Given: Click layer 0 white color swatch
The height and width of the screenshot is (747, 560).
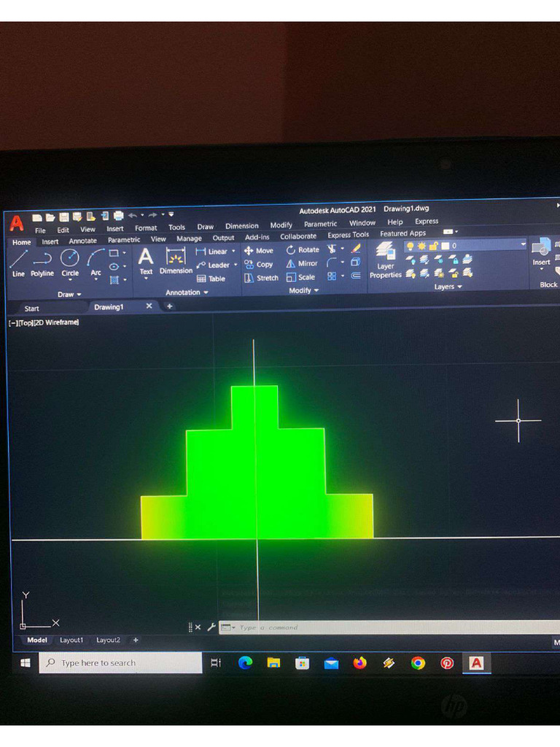Looking at the screenshot, I should [446, 246].
